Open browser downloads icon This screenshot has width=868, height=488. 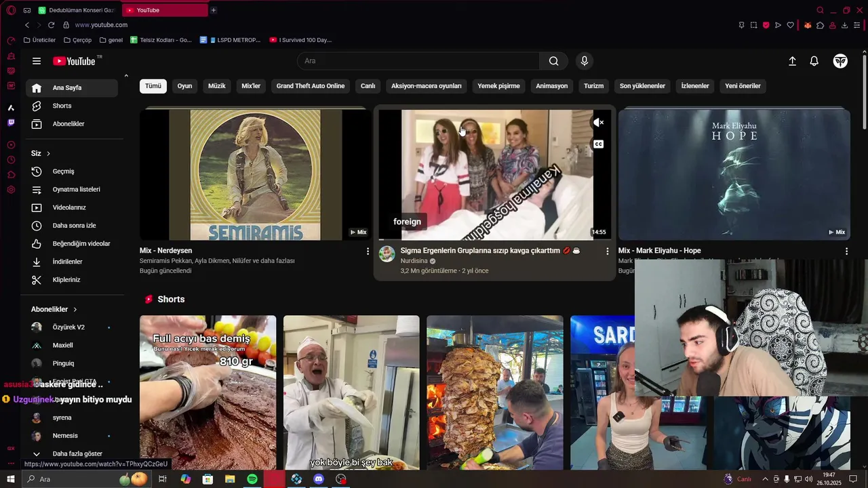click(x=844, y=25)
